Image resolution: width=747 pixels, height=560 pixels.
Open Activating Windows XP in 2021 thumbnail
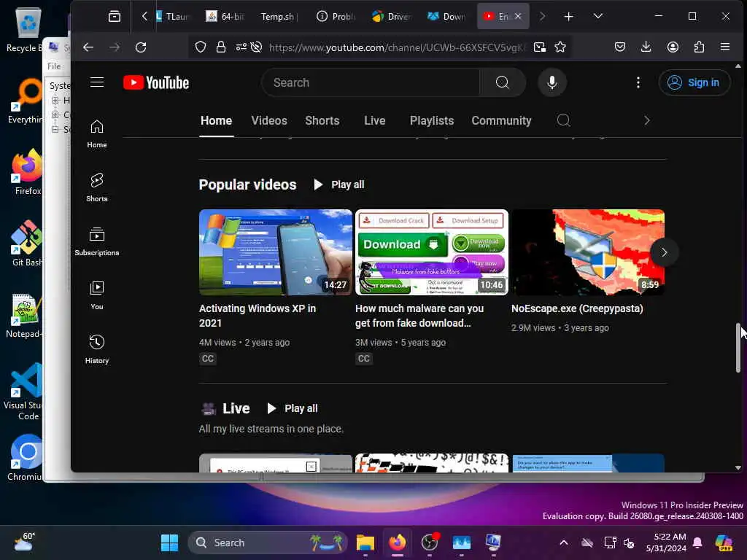pyautogui.click(x=275, y=252)
